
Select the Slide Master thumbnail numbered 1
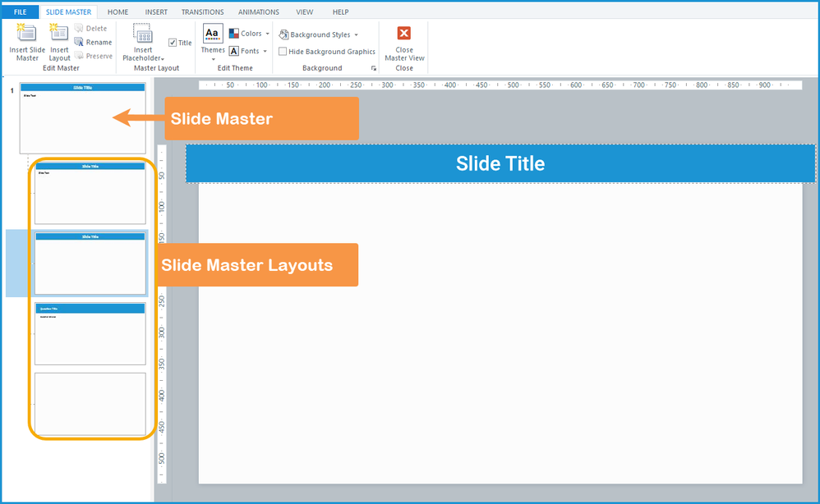[x=83, y=118]
